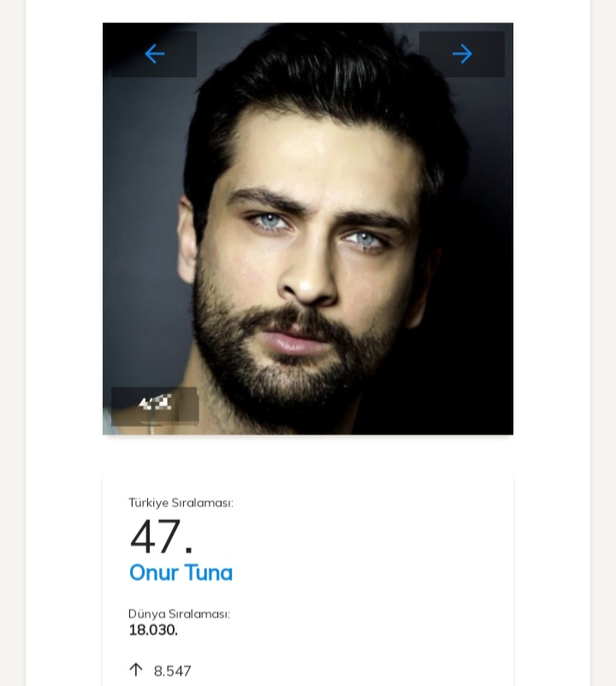Open the Onur Tuna profile link

click(x=181, y=572)
